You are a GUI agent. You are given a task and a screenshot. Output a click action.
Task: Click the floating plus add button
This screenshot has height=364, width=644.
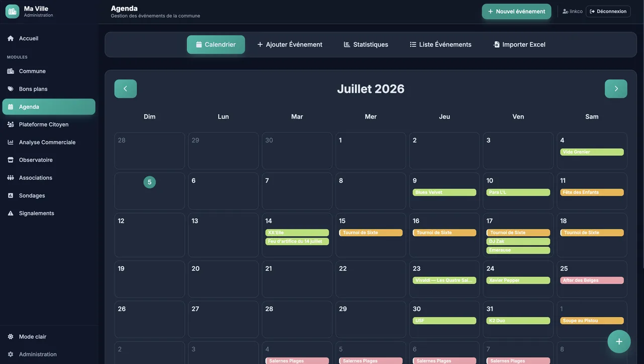[619, 341]
